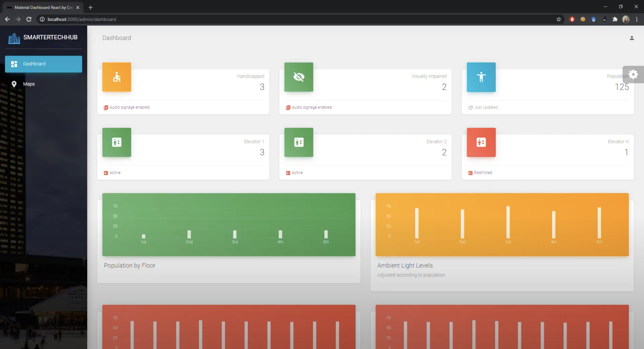644x349 pixels.
Task: Click the SmarterTechHub building logo
Action: pyautogui.click(x=14, y=38)
